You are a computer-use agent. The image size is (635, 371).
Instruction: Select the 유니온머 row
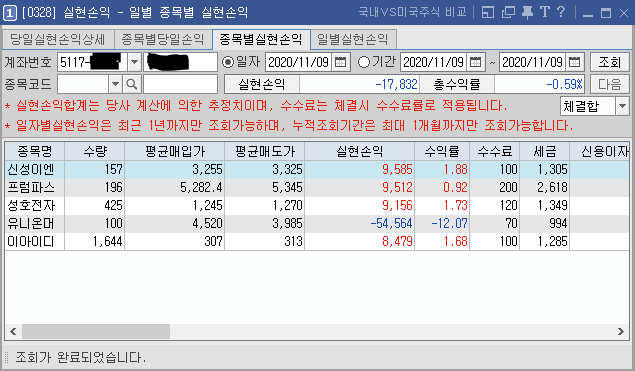pos(317,224)
